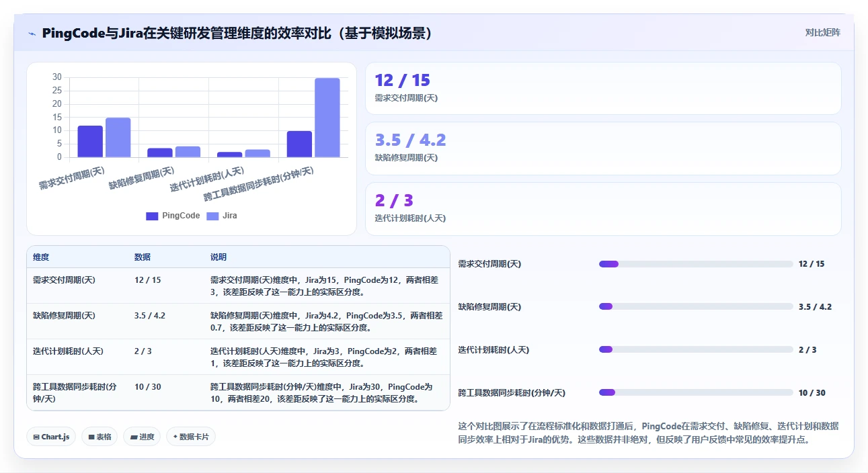
Task: Click the 数据 table column header
Action: point(143,257)
